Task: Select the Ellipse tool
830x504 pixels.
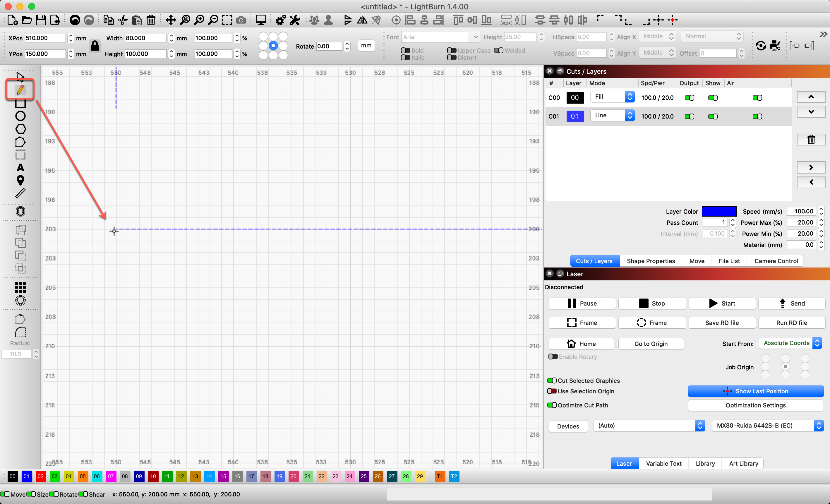Action: point(20,116)
